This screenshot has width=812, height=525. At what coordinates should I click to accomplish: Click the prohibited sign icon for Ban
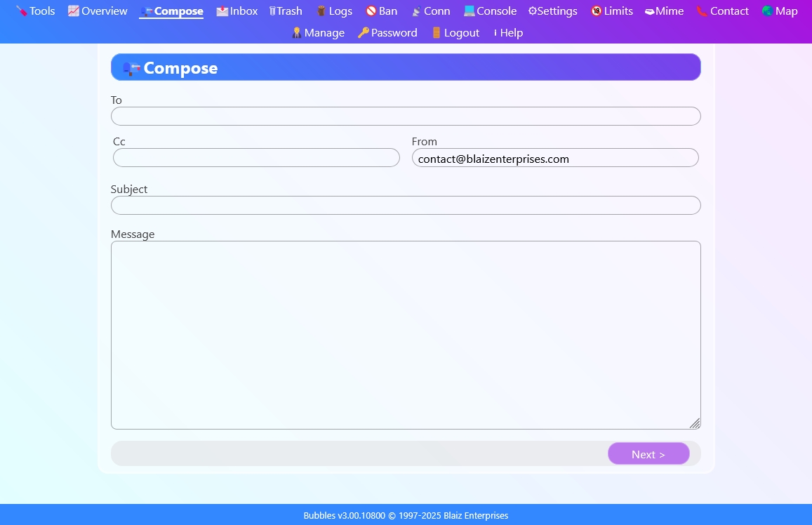click(x=371, y=11)
